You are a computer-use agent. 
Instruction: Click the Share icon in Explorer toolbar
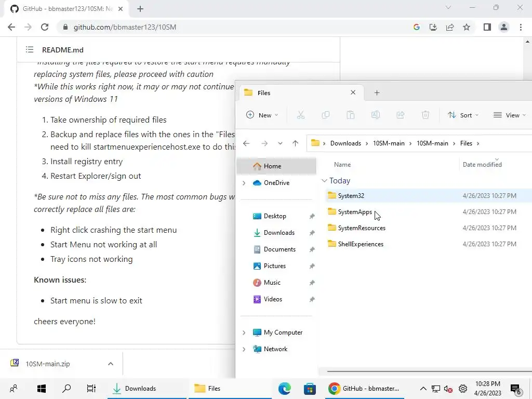tap(401, 115)
